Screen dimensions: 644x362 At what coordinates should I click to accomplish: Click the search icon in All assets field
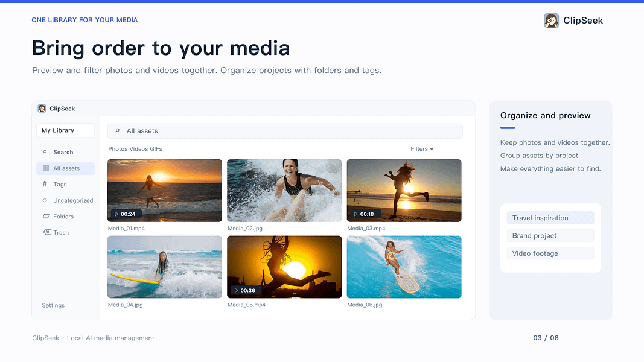coord(117,130)
